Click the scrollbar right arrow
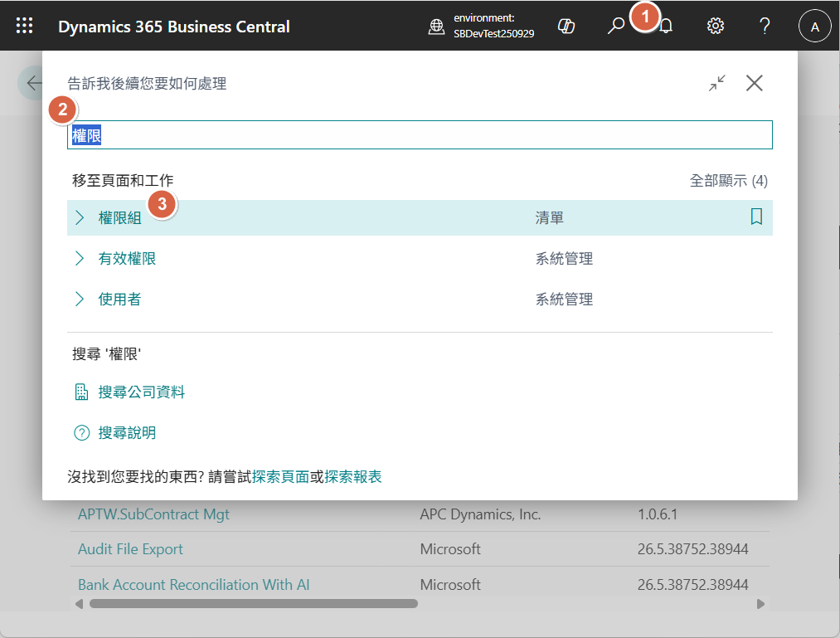 [x=760, y=604]
